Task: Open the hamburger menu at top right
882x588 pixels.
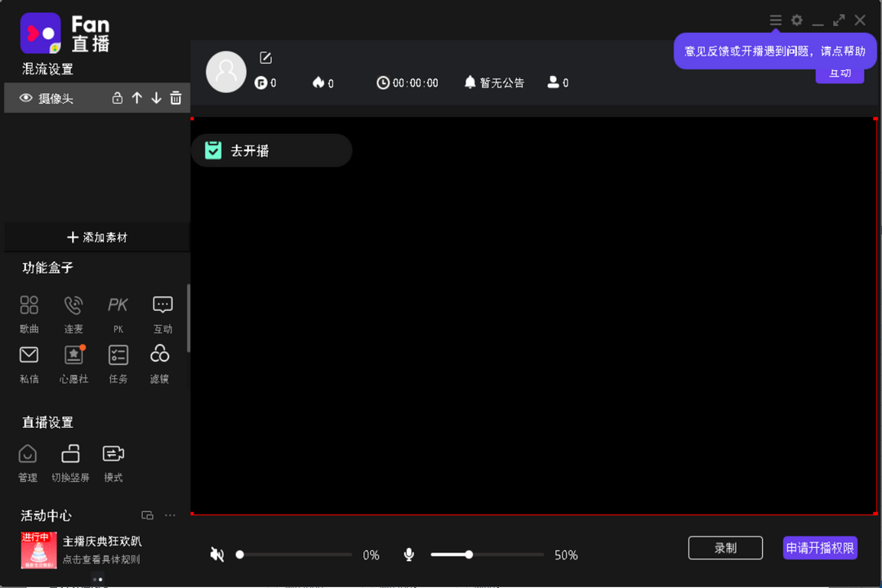Action: coord(775,20)
